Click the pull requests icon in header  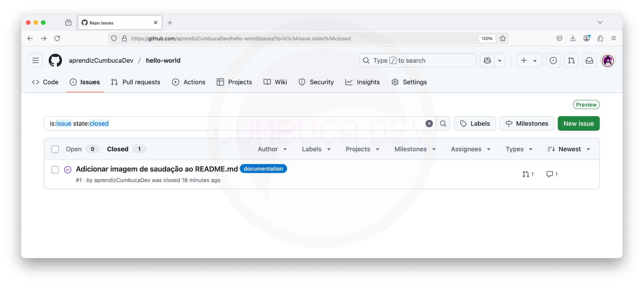click(x=571, y=60)
